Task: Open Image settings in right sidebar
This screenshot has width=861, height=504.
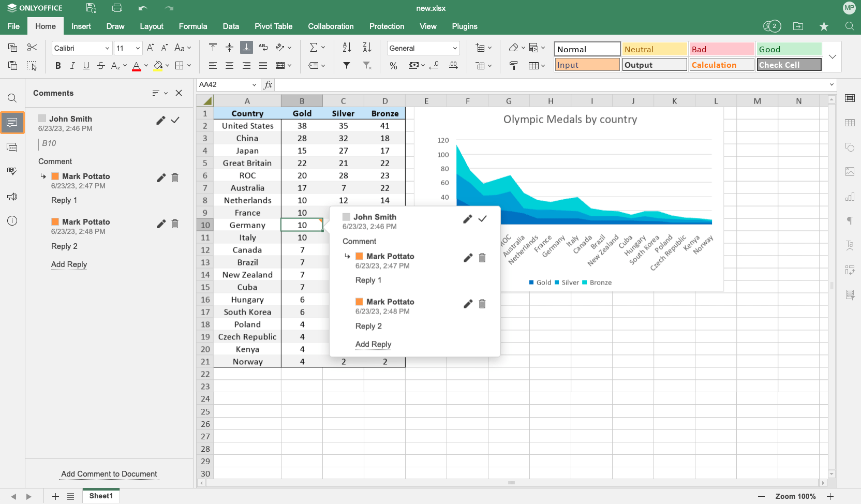Action: pyautogui.click(x=850, y=172)
